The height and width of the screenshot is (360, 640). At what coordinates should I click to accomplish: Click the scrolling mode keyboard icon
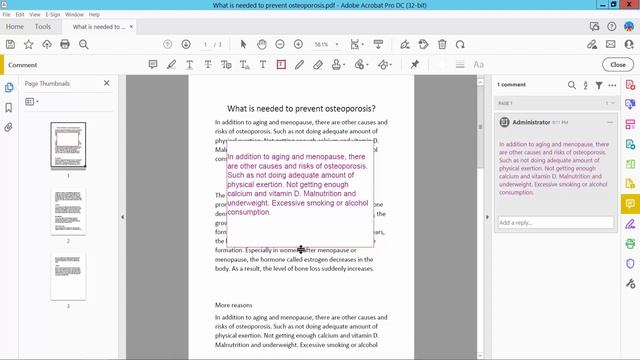378,44
